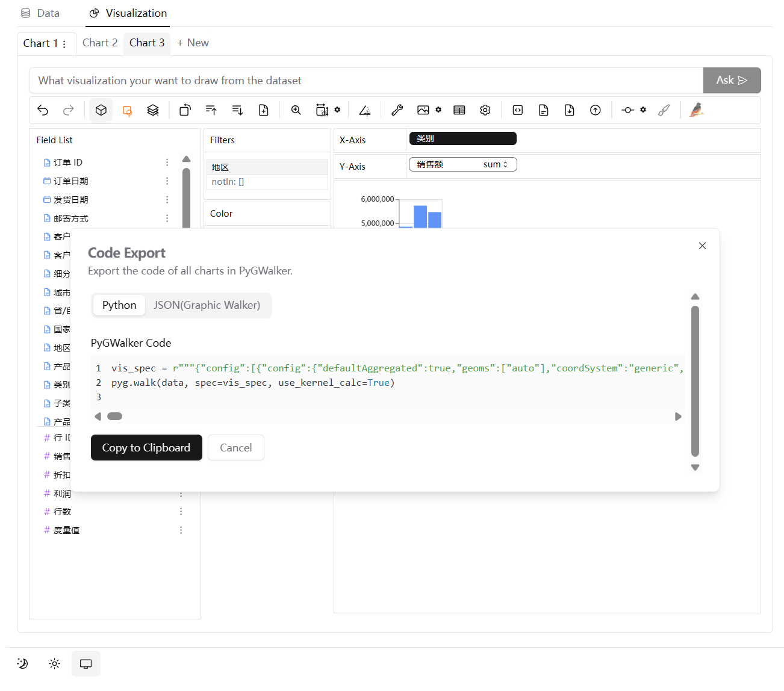Open the mark type selector
Viewport: 784px width, 691px height.
coord(101,110)
